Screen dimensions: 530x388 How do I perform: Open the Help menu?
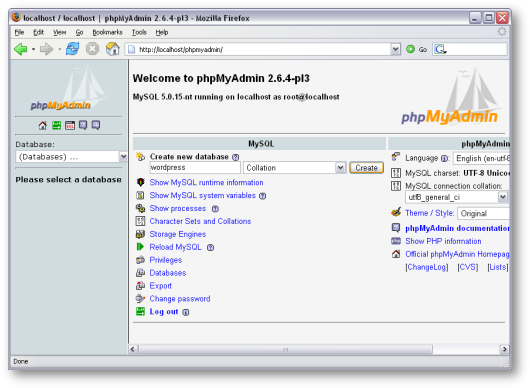click(x=162, y=32)
